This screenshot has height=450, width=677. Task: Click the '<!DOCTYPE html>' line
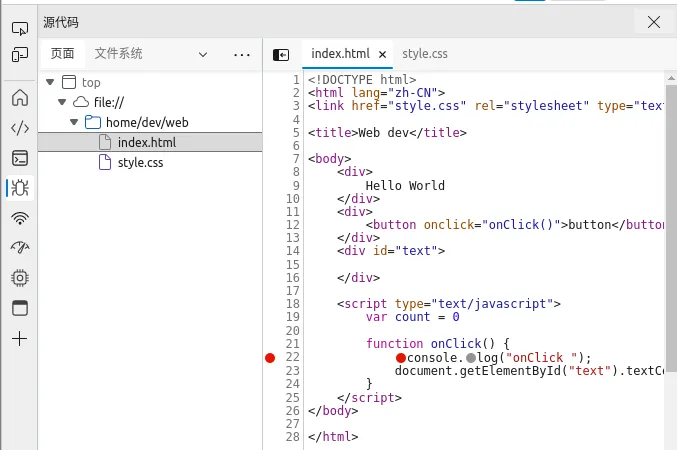362,80
